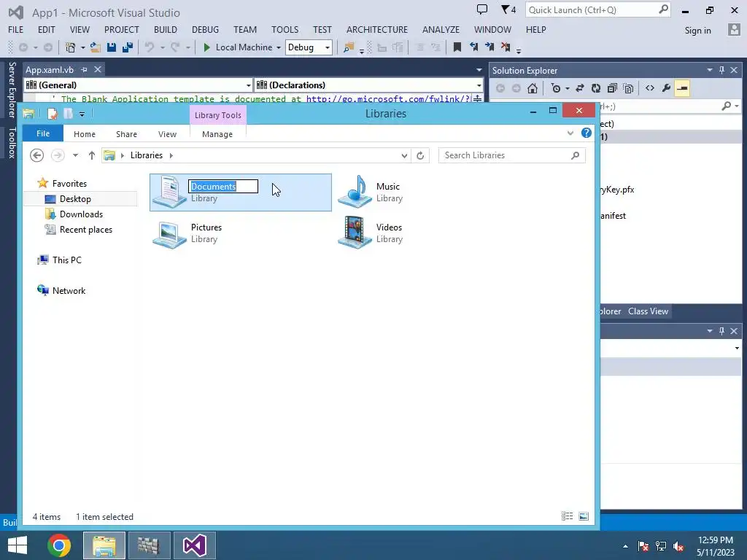Screen dimensions: 747x560
Task: Click the notifications flag icon
Action: click(506, 9)
